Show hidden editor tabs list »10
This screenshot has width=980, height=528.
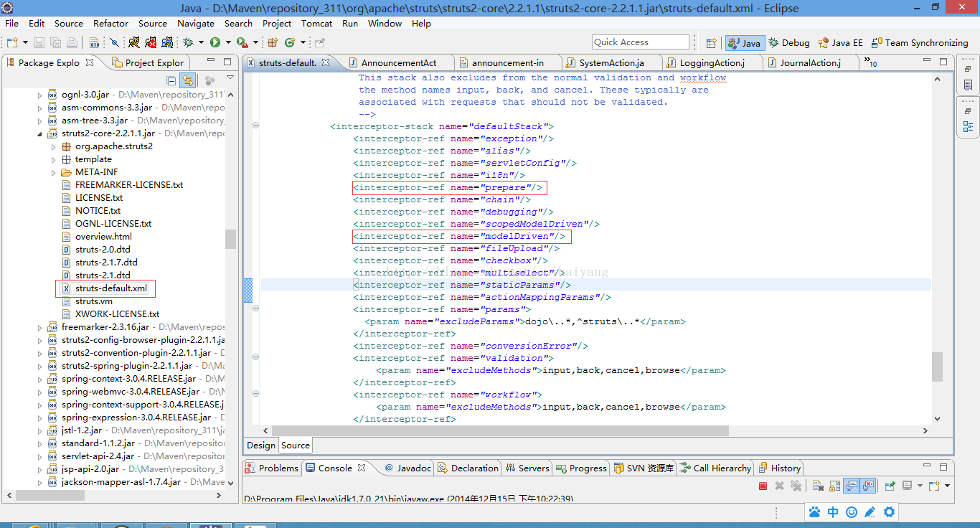coord(870,62)
